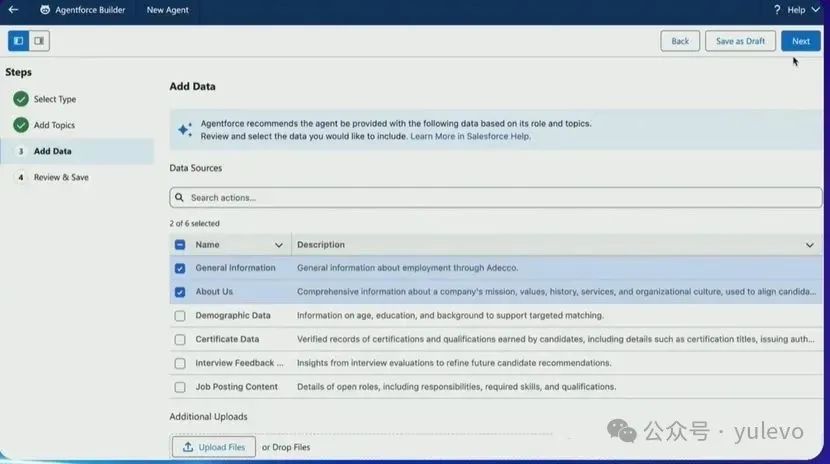Image resolution: width=830 pixels, height=464 pixels.
Task: Click the sparkle recommendation icon
Action: (x=185, y=130)
